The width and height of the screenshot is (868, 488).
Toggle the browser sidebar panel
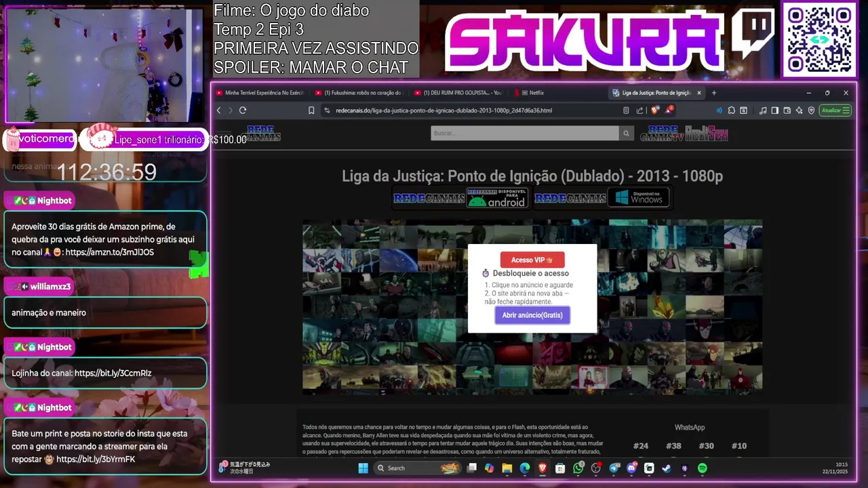(x=775, y=110)
